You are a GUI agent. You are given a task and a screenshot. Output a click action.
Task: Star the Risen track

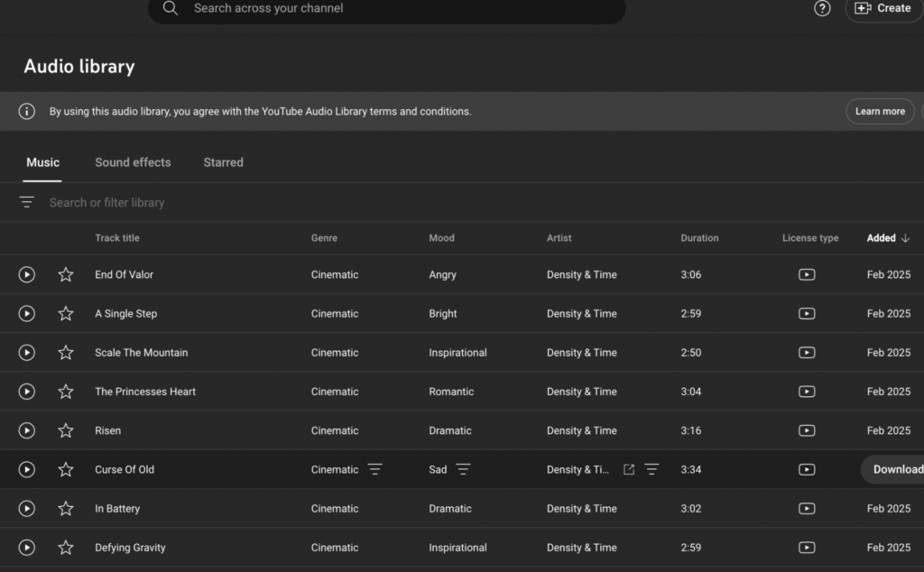[65, 430]
